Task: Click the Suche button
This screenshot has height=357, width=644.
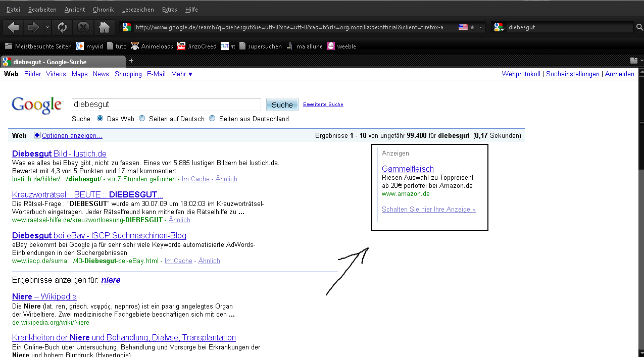Action: click(282, 105)
